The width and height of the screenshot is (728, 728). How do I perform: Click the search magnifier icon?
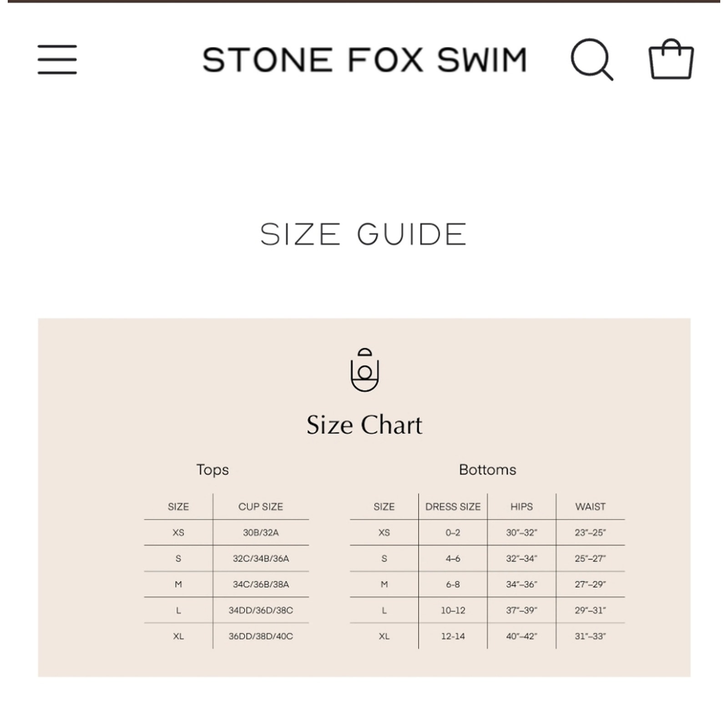[592, 60]
